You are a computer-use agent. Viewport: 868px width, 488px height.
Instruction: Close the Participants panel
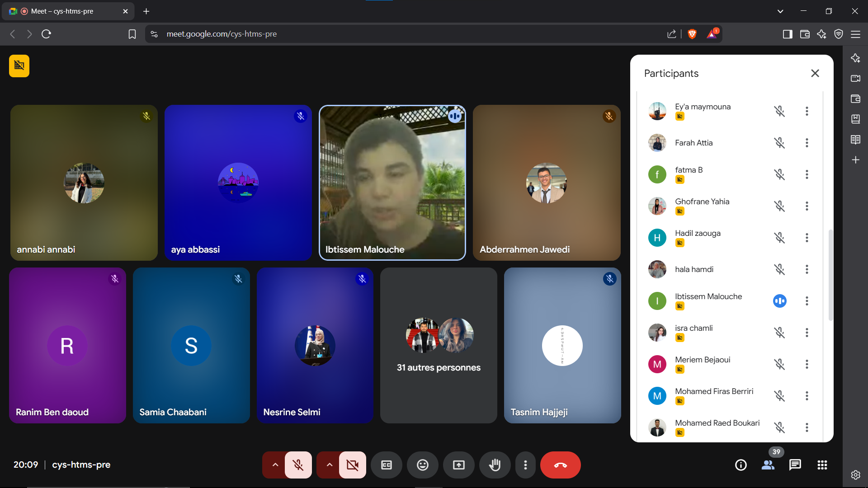point(815,73)
